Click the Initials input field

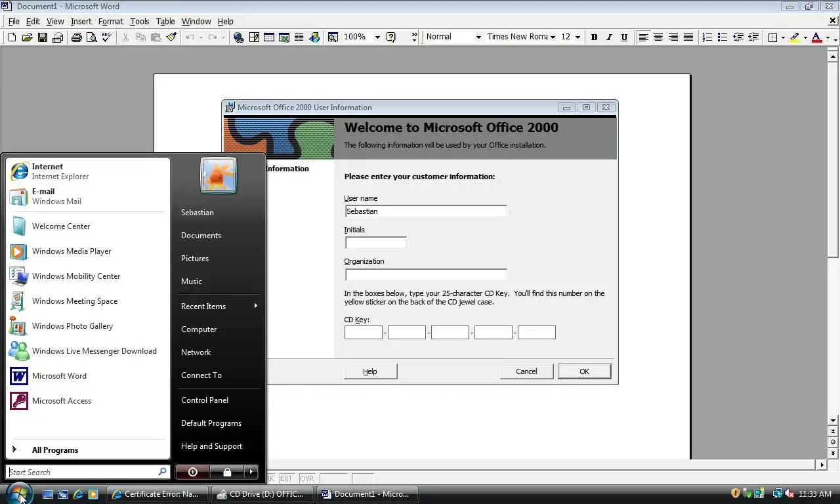[375, 243]
